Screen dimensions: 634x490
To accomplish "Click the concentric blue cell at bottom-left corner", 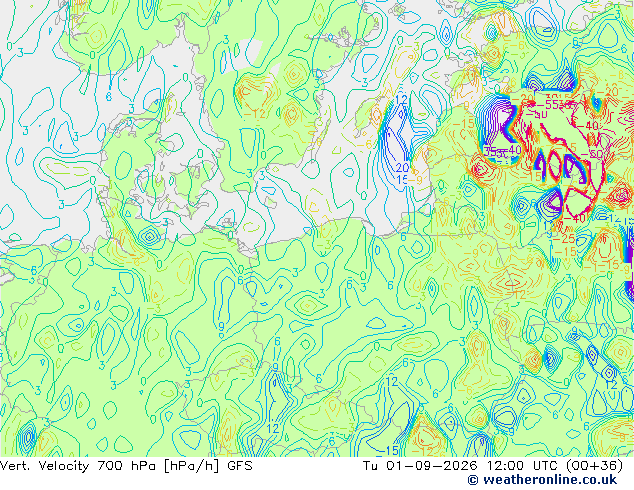I will pos(27,436).
